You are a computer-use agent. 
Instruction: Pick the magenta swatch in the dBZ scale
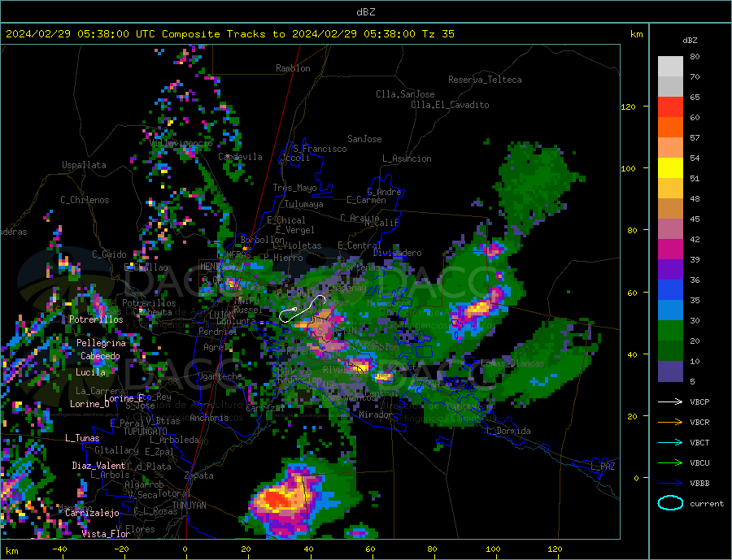click(670, 250)
